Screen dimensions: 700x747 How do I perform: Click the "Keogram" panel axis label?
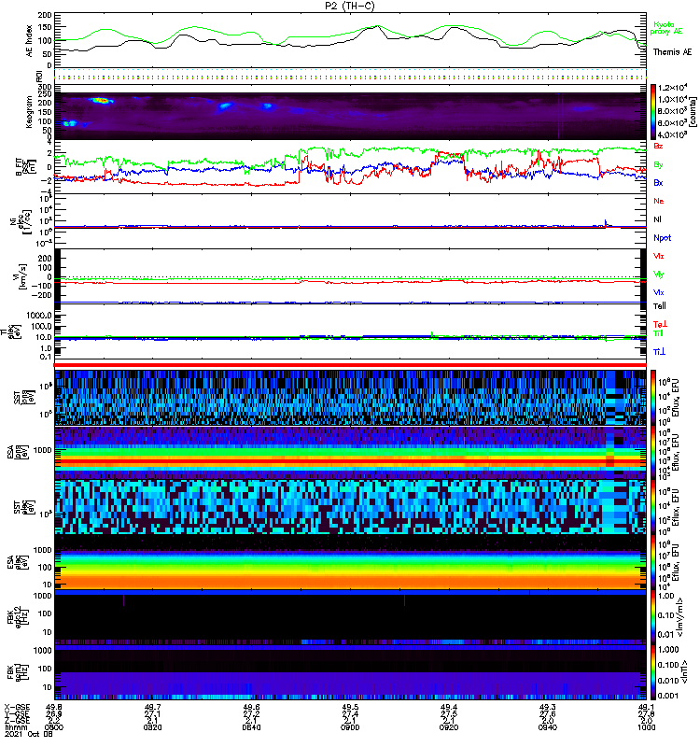(29, 111)
